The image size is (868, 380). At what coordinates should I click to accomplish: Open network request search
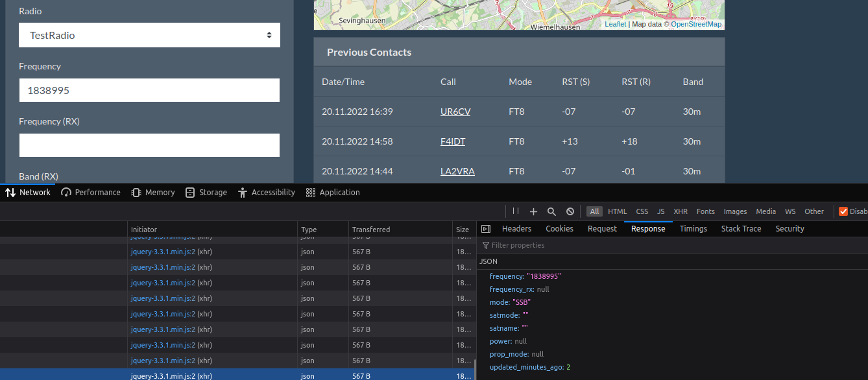pyautogui.click(x=551, y=211)
